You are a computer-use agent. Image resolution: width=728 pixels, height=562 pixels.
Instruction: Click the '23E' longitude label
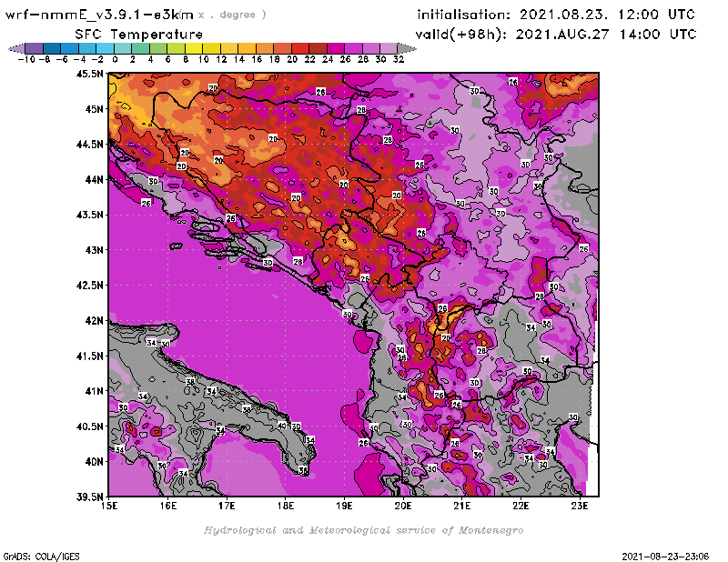[580, 507]
